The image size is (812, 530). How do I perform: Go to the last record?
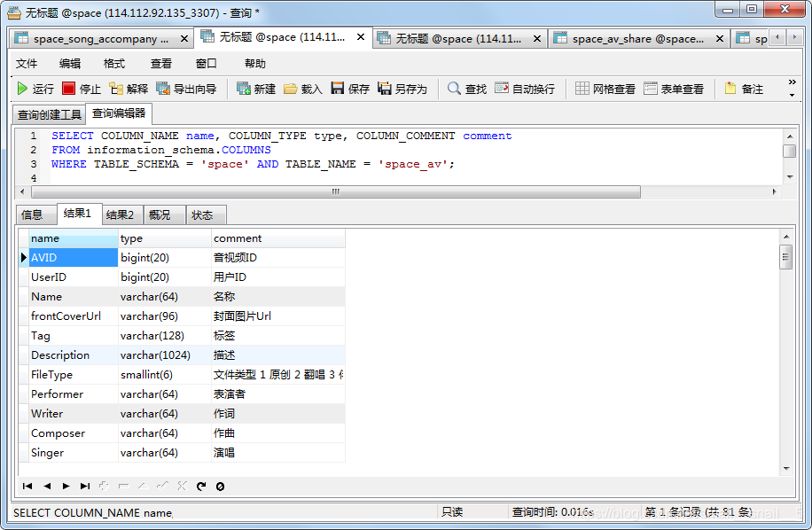(x=85, y=486)
